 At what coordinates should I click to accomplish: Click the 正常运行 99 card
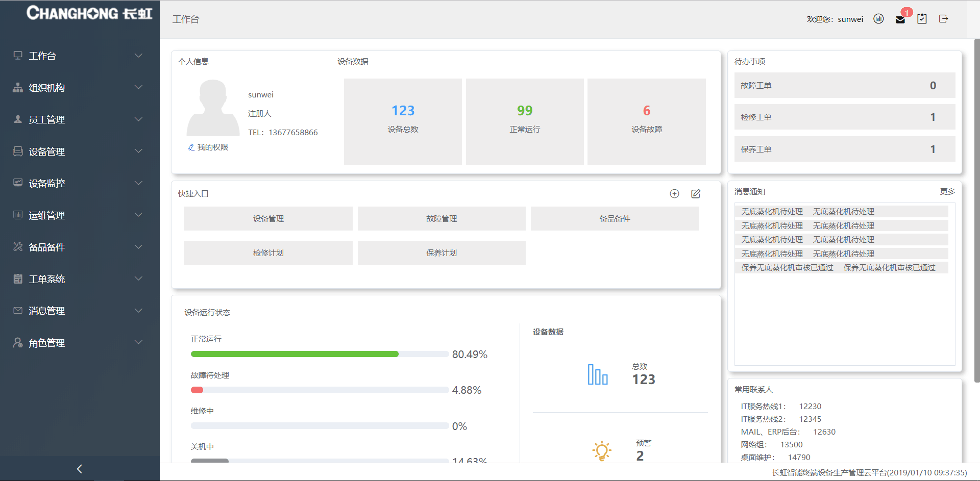(x=525, y=122)
